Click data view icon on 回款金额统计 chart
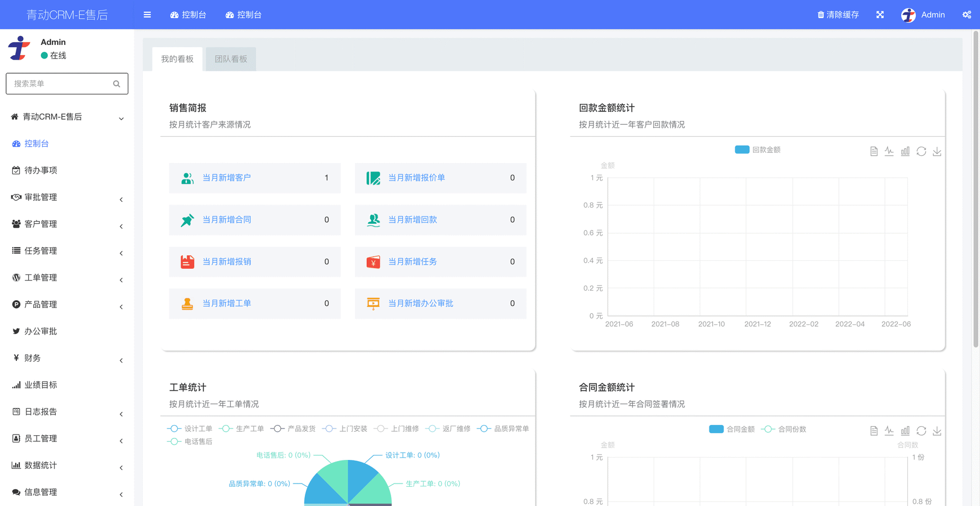Screen dimensions: 980x506 pos(874,151)
